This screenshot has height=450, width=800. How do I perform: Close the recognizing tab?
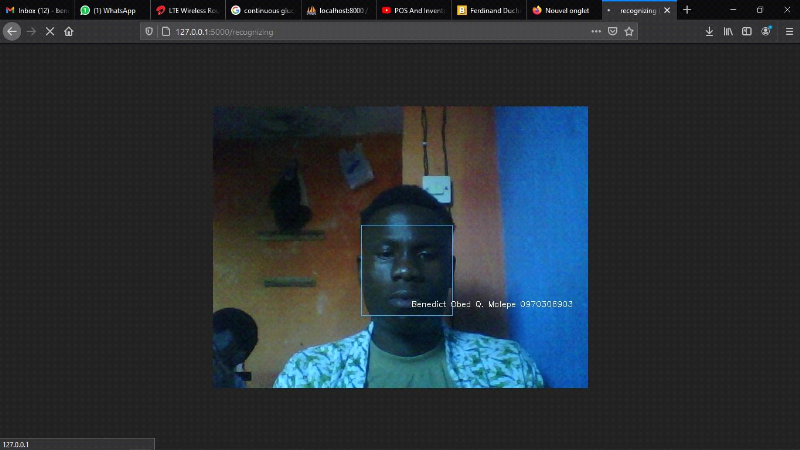667,10
